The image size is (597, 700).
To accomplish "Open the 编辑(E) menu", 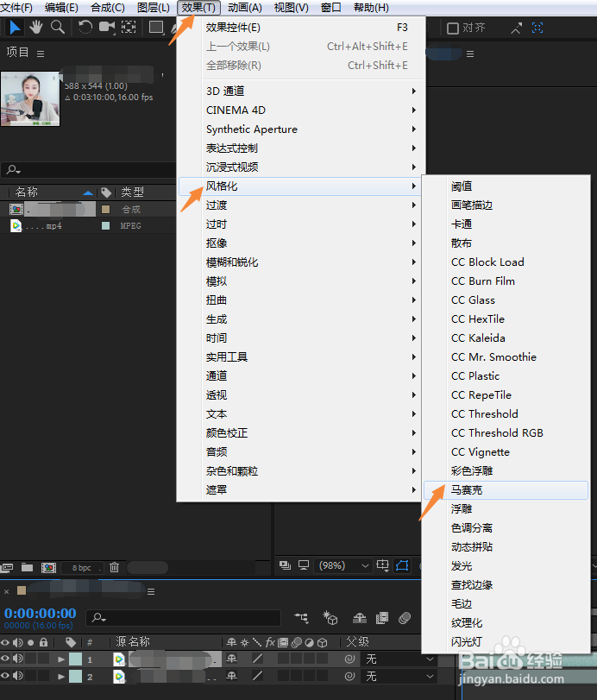I will pyautogui.click(x=61, y=8).
